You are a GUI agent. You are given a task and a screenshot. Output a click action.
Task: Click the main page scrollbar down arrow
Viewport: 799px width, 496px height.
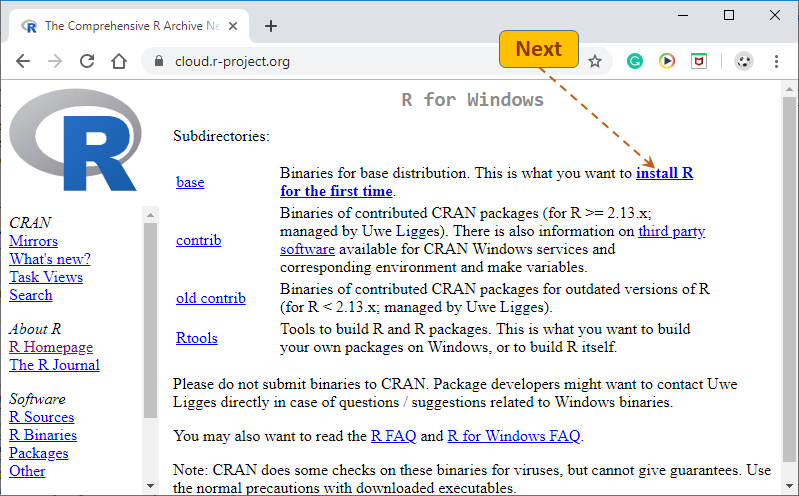(x=789, y=485)
